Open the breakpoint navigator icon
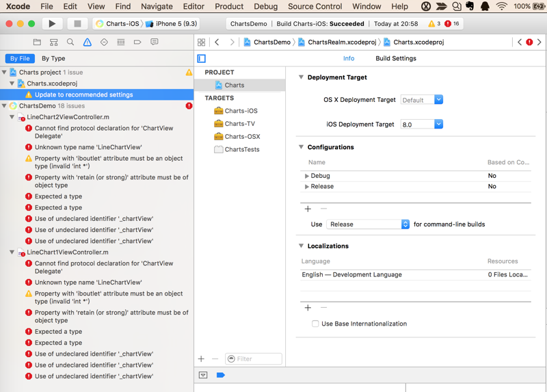Viewport: 547px width, 392px height. (137, 42)
